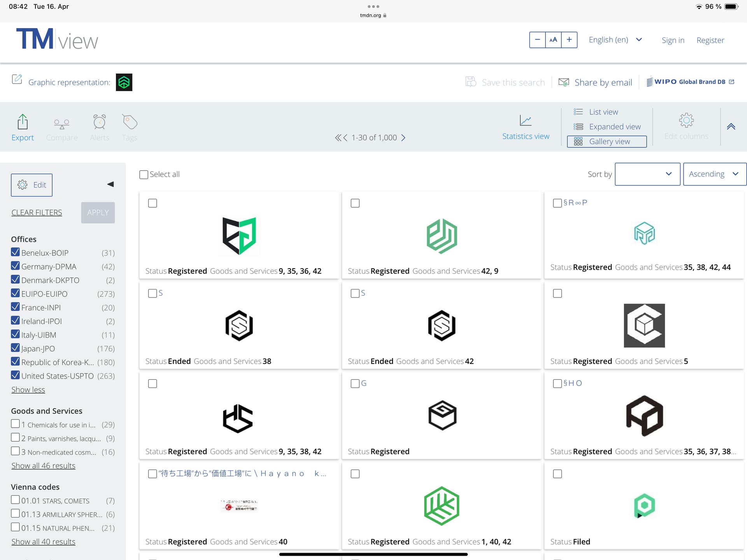Select the §R∞P trademark card checkbox
Image resolution: width=747 pixels, height=560 pixels.
coord(557,203)
